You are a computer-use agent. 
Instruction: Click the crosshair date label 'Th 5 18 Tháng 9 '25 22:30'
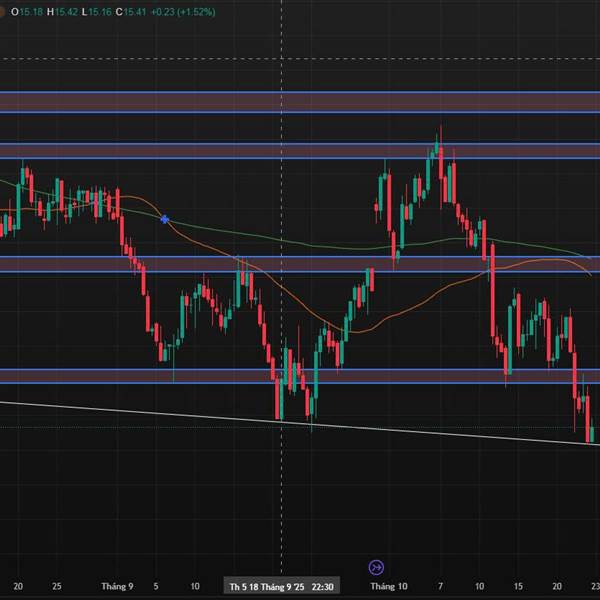coord(282,587)
